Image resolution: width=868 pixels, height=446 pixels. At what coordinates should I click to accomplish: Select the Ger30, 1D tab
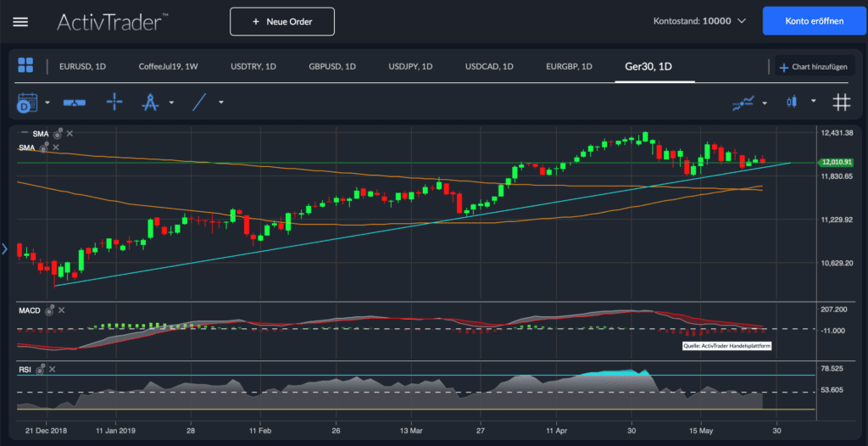648,66
